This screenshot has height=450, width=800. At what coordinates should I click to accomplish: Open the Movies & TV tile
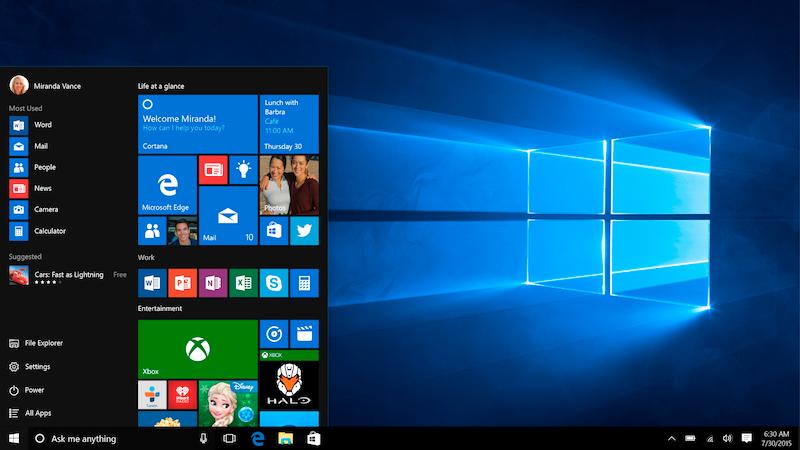[x=305, y=334]
